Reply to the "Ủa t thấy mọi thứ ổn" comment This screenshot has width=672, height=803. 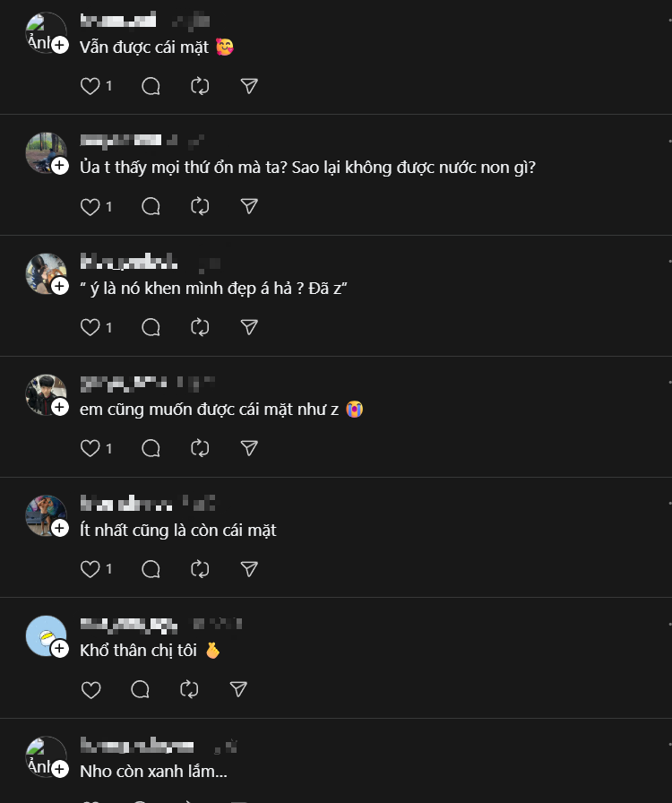click(x=151, y=206)
